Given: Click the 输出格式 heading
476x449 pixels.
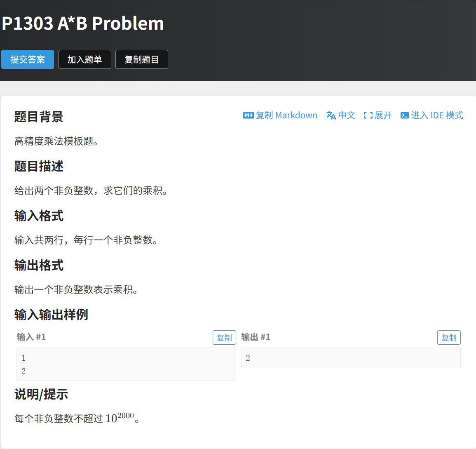Looking at the screenshot, I should [39, 266].
